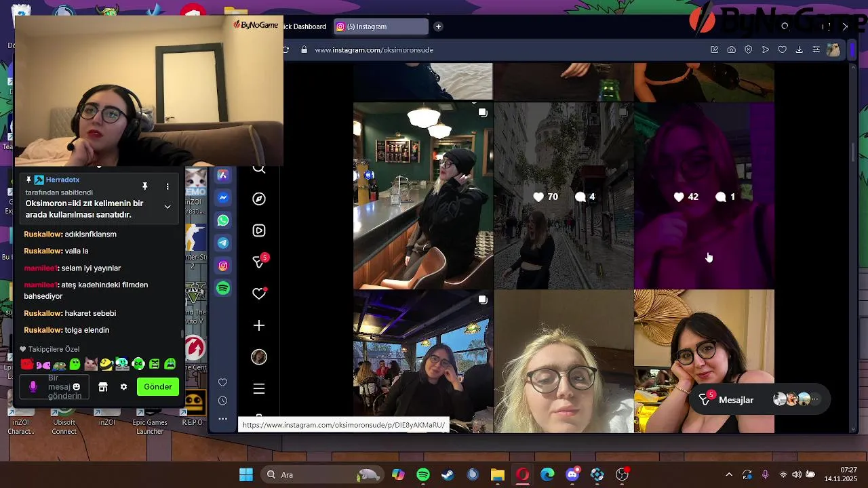Unpin the pinned chat message with pin icon
The height and width of the screenshot is (488, 868).
(x=144, y=186)
